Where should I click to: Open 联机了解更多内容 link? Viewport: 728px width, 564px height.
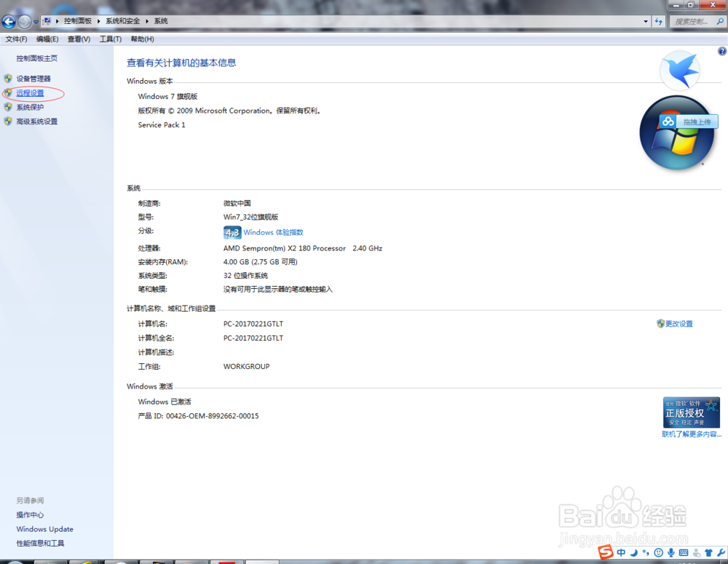pyautogui.click(x=692, y=434)
